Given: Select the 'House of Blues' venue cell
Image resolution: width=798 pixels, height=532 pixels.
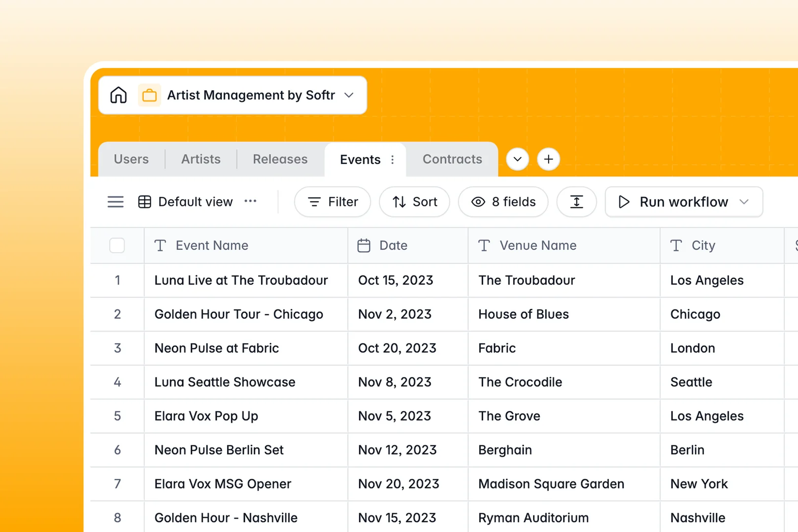Looking at the screenshot, I should tap(564, 314).
